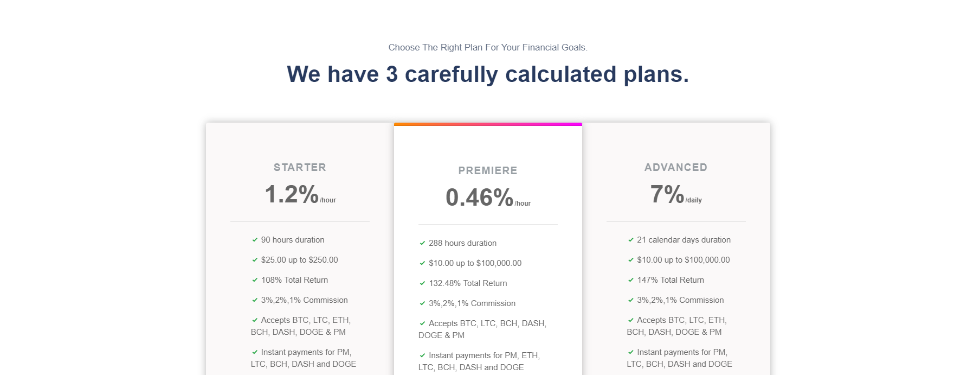Click the 1.2% per hour rate

(x=293, y=194)
